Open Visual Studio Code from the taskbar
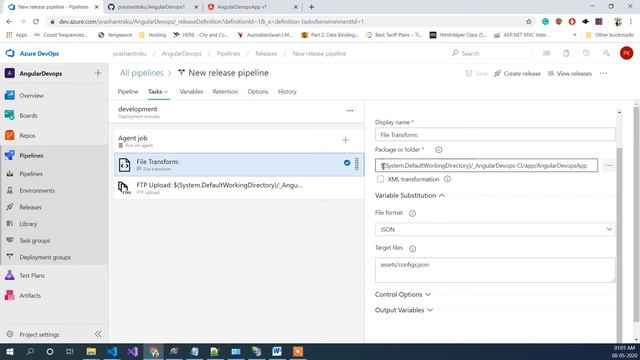The width and height of the screenshot is (640, 360). 112,351
